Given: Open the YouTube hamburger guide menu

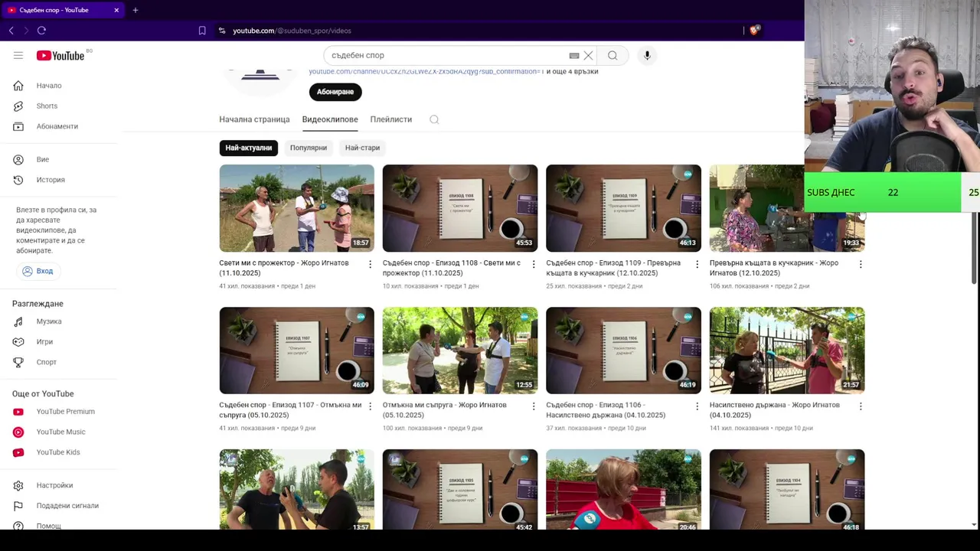Looking at the screenshot, I should pyautogui.click(x=18, y=55).
